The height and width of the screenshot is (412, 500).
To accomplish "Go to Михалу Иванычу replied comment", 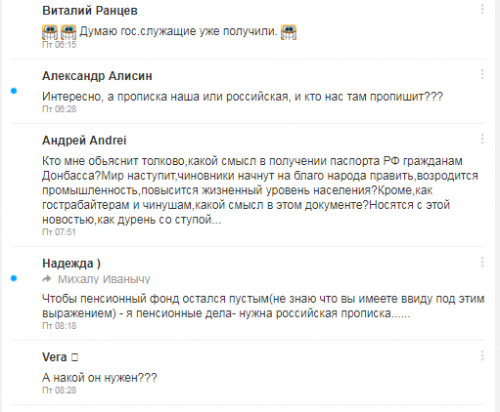I will tap(104, 279).
